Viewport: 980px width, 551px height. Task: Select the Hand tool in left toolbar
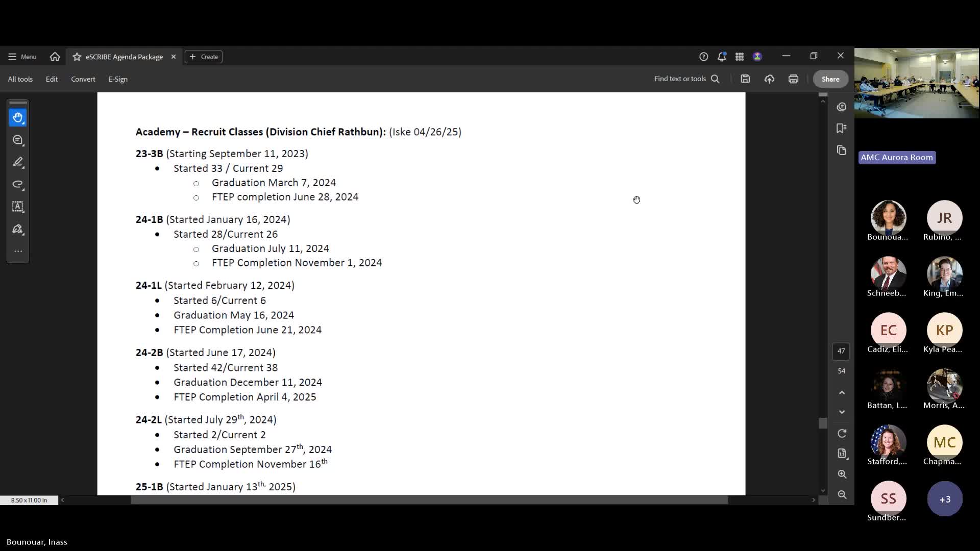pos(18,118)
